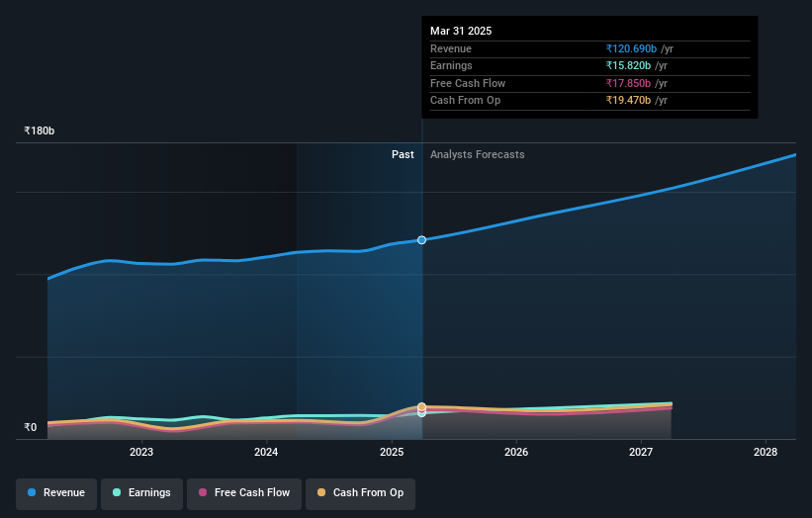Click the Free Cash Flow label in tooltip

coord(468,83)
